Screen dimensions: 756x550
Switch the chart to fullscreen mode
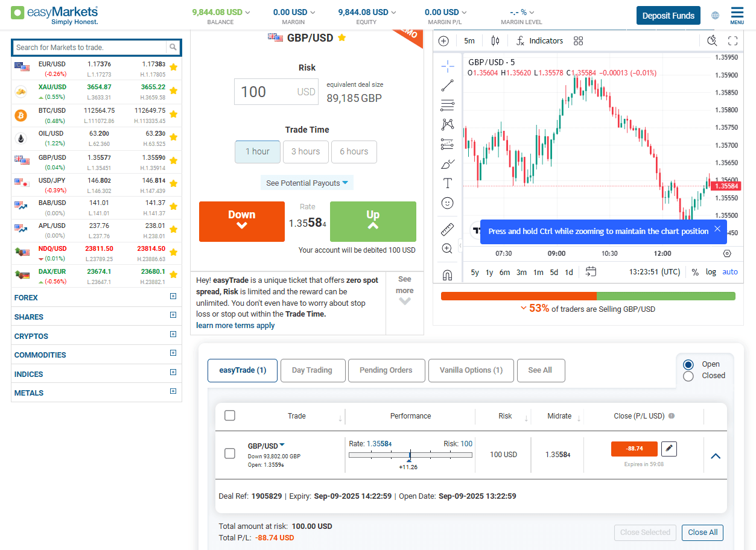click(x=733, y=41)
